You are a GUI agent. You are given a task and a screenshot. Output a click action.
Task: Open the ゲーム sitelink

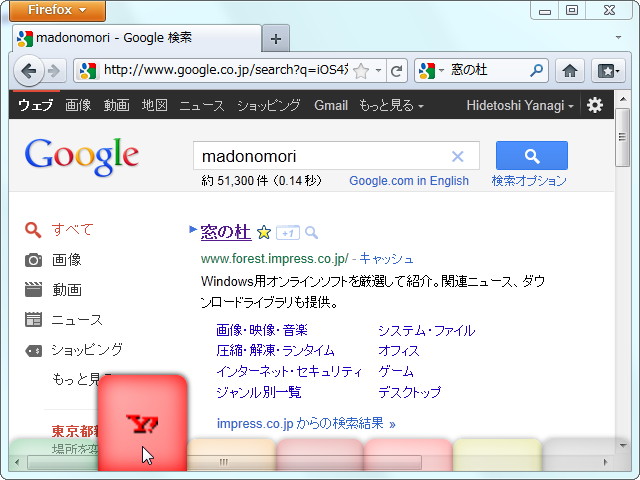click(396, 371)
